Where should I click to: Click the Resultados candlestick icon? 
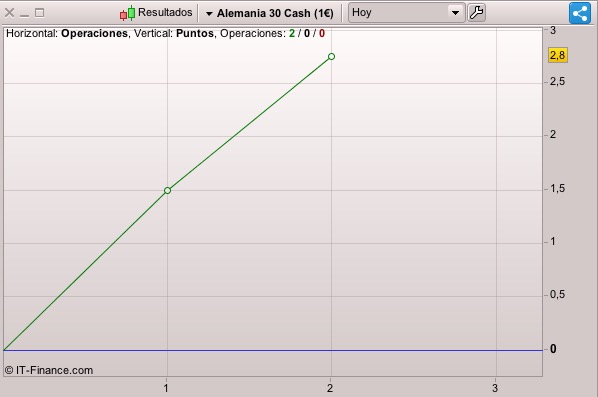coord(127,13)
